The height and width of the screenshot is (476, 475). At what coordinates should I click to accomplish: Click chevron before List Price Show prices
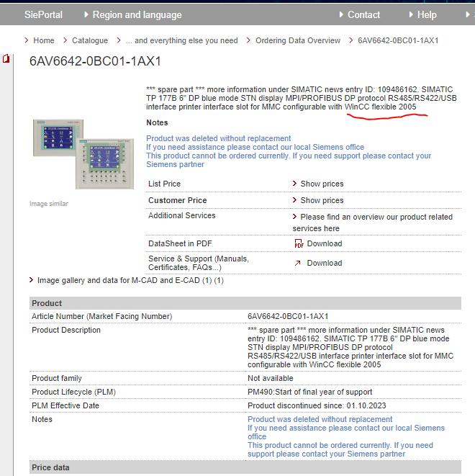click(x=294, y=184)
